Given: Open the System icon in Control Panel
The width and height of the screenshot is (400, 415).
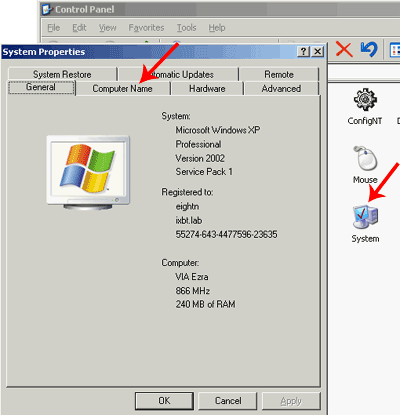Looking at the screenshot, I should point(365,217).
